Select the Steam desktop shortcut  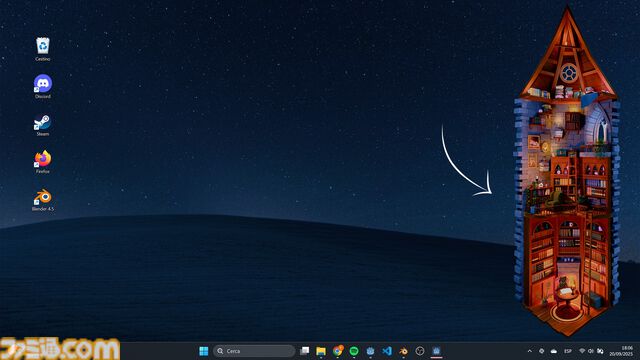(43, 124)
